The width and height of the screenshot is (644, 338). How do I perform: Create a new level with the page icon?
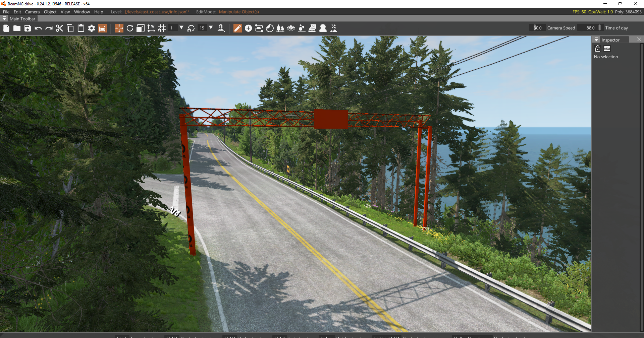coord(6,28)
